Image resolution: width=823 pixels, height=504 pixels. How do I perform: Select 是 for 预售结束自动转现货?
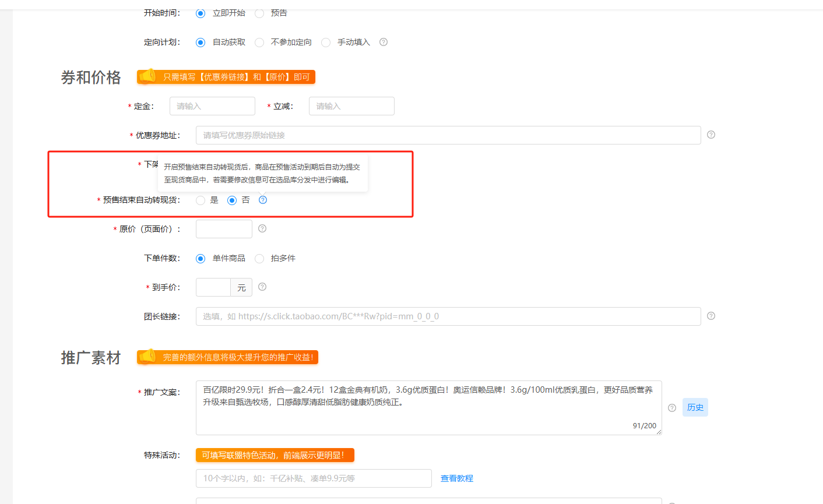(201, 200)
